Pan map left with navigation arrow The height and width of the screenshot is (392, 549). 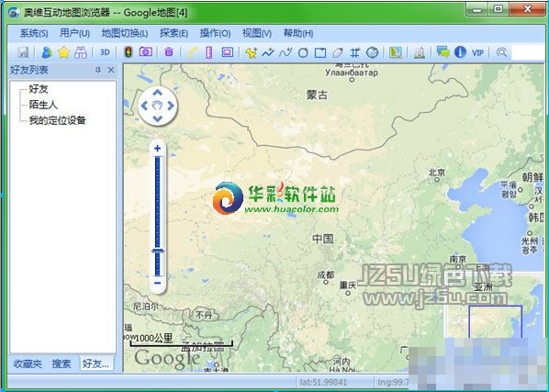[144, 106]
